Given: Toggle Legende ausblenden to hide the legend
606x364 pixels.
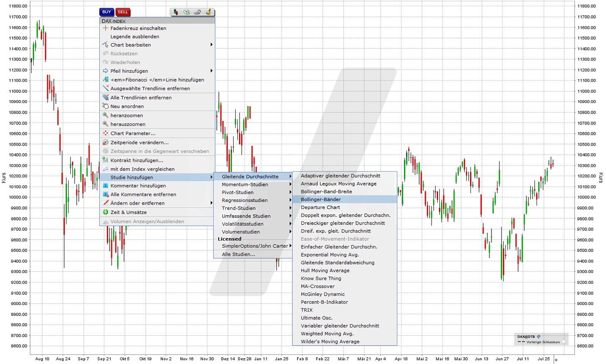Looking at the screenshot, I should [134, 36].
